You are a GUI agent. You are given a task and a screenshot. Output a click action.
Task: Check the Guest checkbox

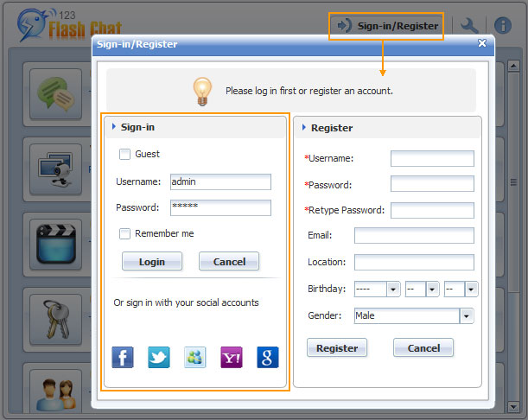tap(124, 154)
